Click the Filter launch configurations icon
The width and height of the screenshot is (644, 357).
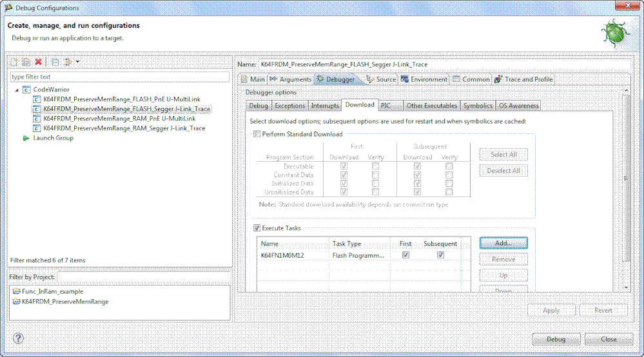67,62
